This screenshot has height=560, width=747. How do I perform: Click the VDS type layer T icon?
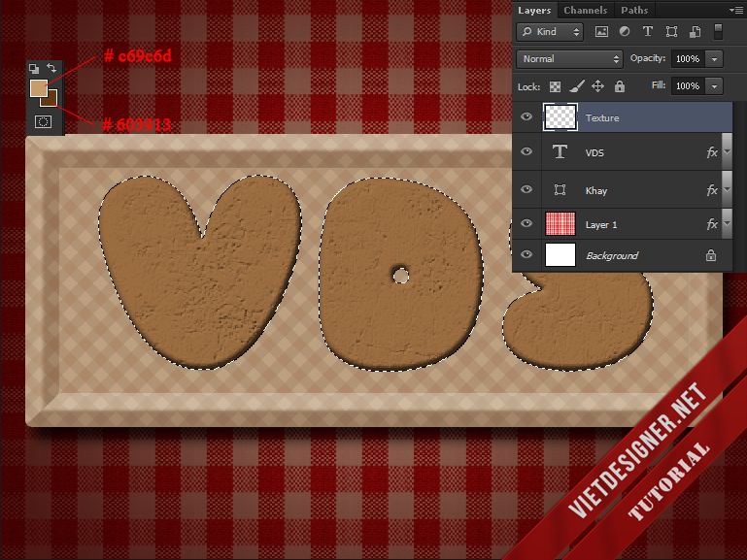coord(560,151)
